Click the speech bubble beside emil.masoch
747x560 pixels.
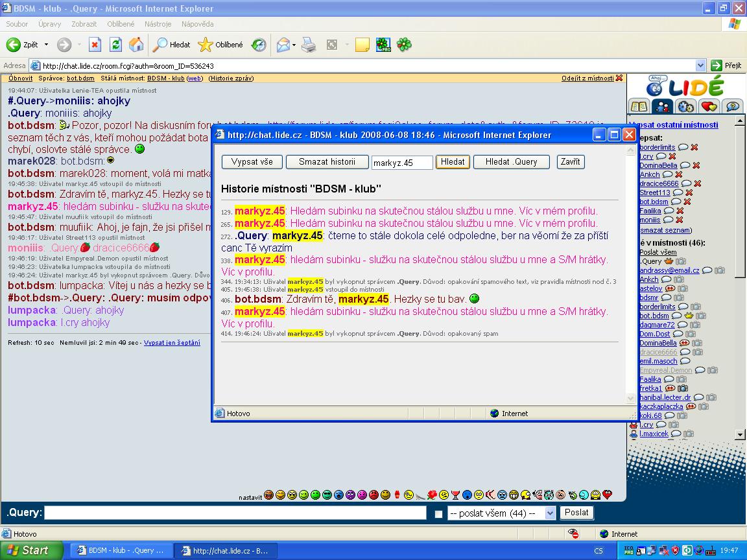click(685, 361)
